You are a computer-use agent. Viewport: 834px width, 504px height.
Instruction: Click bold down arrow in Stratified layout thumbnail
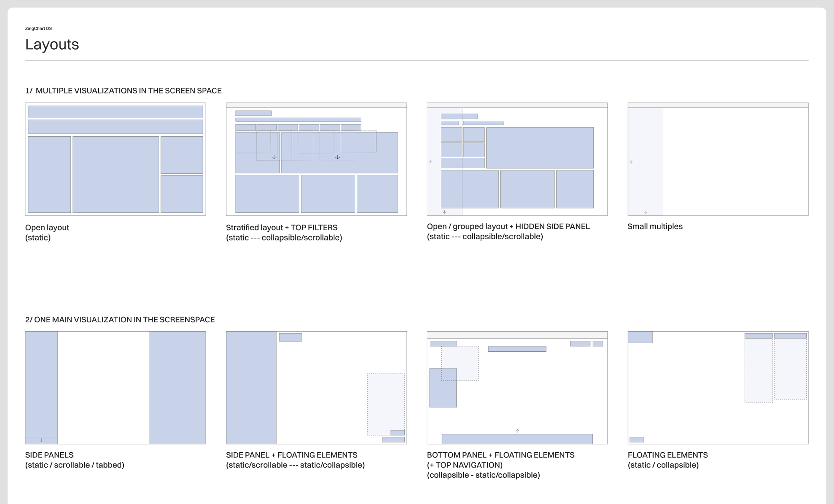[337, 157]
